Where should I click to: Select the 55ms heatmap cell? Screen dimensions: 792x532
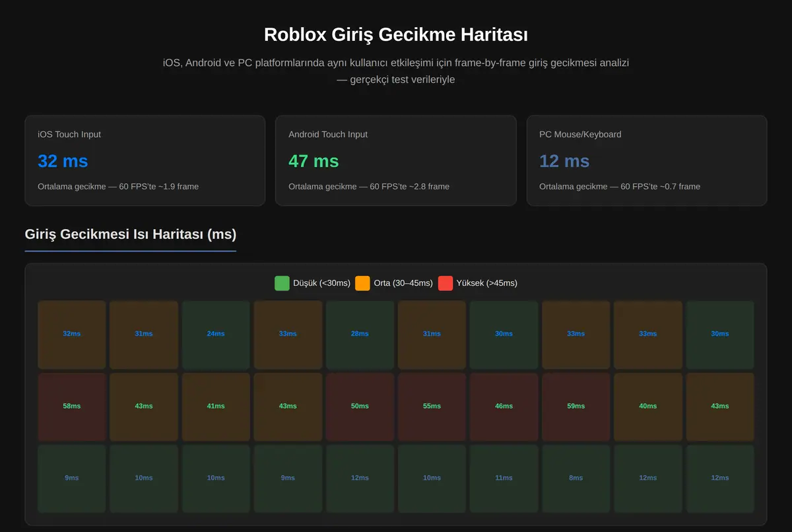pyautogui.click(x=432, y=407)
